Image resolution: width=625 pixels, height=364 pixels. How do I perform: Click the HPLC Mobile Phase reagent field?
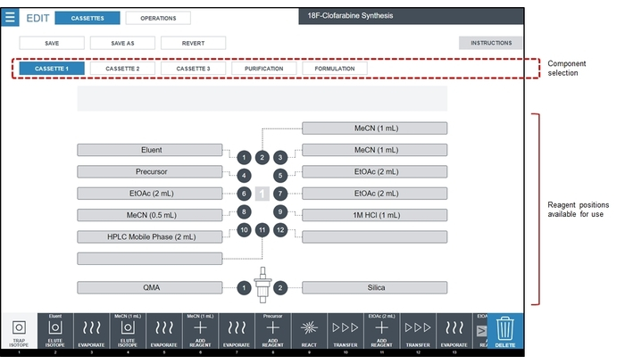tap(149, 236)
